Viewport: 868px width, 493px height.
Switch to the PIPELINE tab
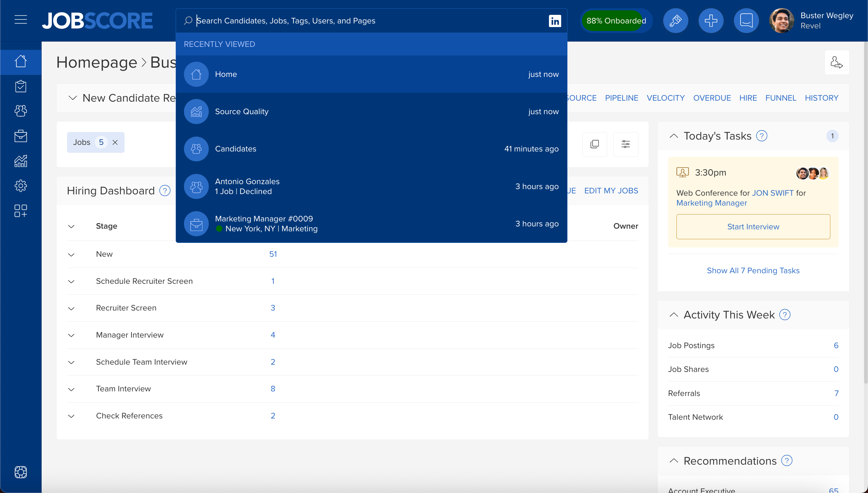[x=621, y=98]
